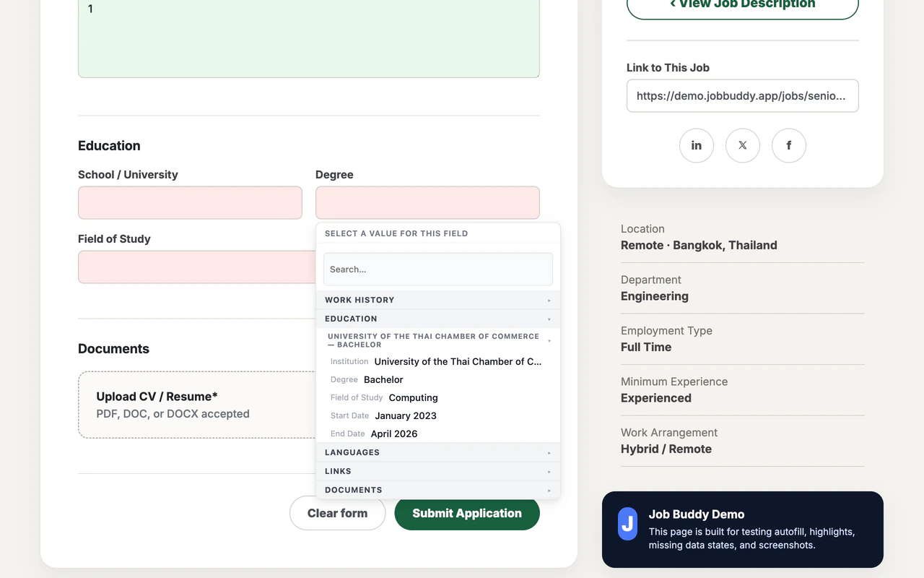Focus the Degree input field

pyautogui.click(x=427, y=202)
